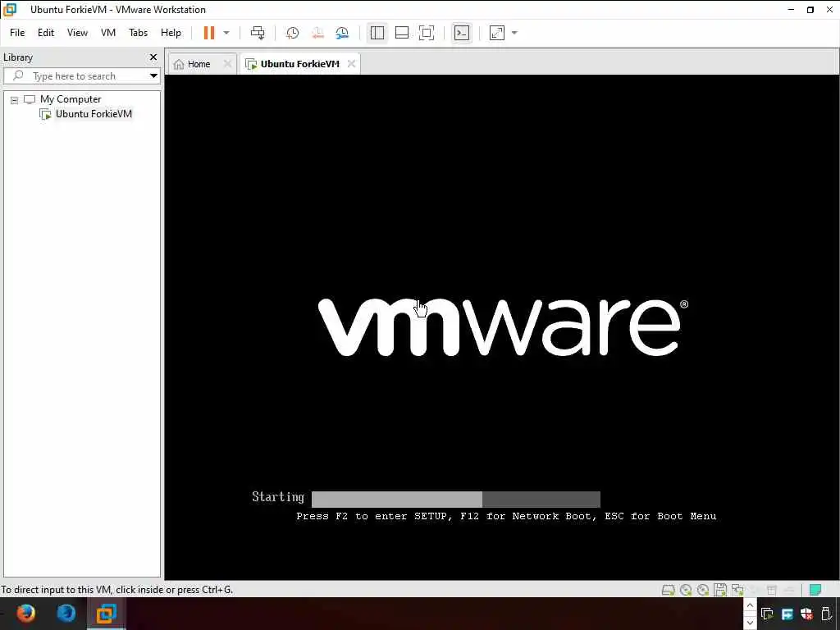This screenshot has height=630, width=840.
Task: Click the Starting boot progress bar
Action: (x=456, y=499)
